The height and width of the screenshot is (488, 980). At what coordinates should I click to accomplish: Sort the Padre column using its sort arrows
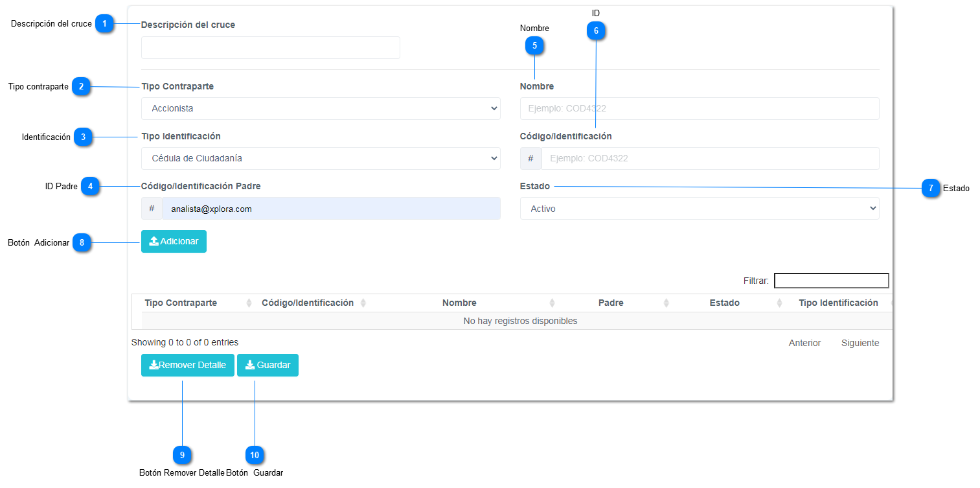667,302
